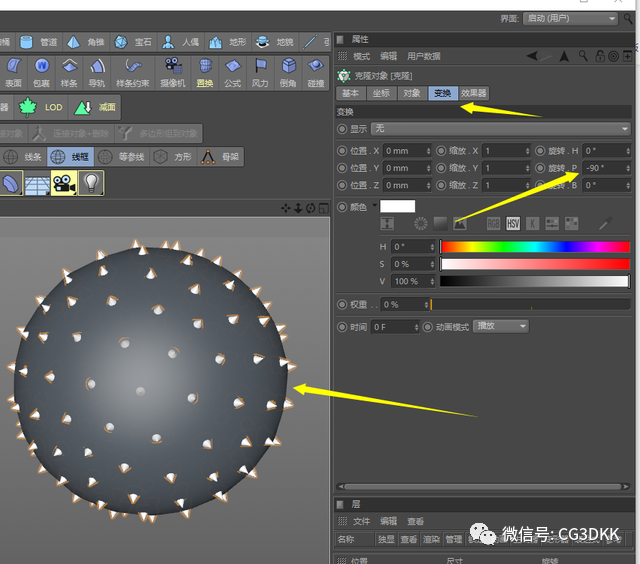Choose the 公式 formula deformer
The width and height of the screenshot is (640, 564).
(x=233, y=73)
